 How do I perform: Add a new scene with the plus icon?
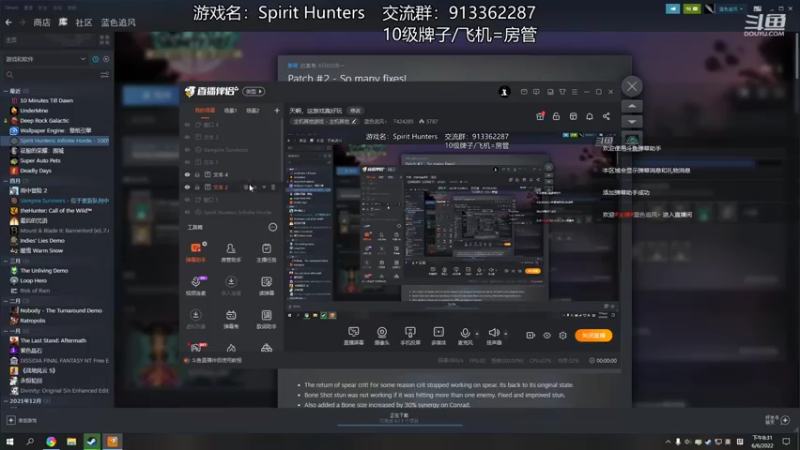click(277, 110)
